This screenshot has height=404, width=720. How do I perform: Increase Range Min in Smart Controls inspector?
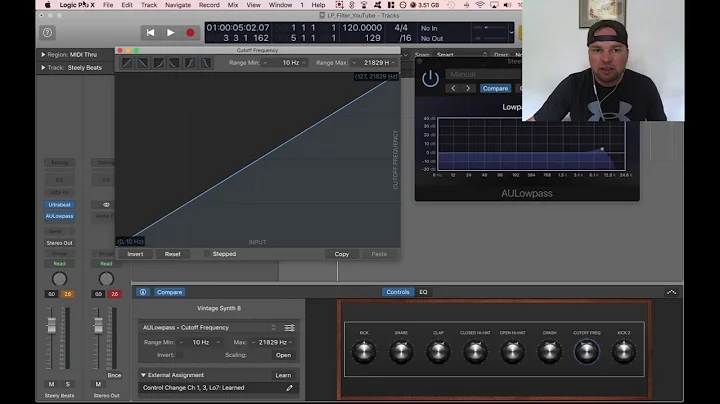coord(218,342)
